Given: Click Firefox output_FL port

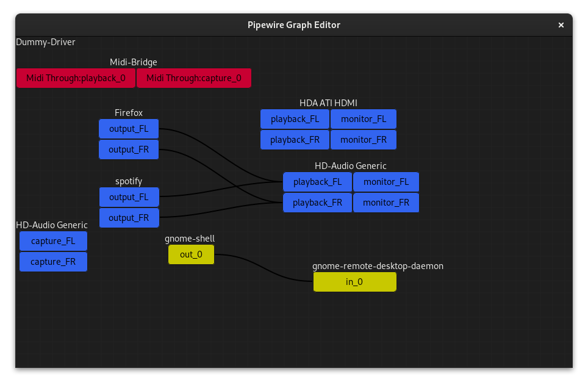Looking at the screenshot, I should (x=129, y=129).
